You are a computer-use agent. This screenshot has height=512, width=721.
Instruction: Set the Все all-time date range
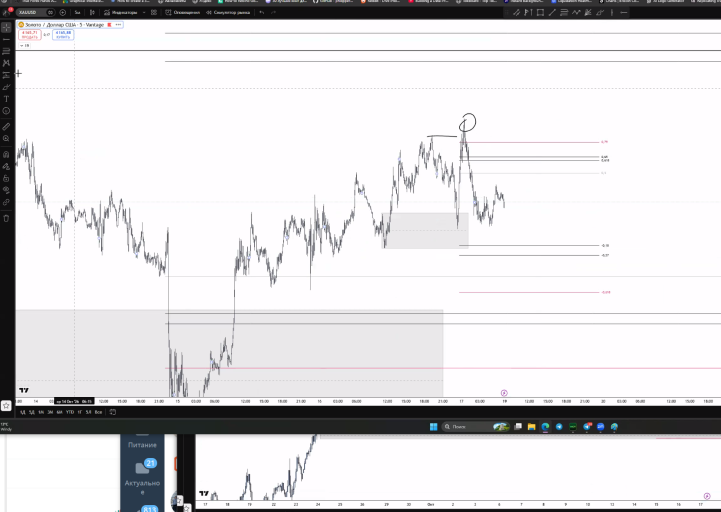coord(98,412)
